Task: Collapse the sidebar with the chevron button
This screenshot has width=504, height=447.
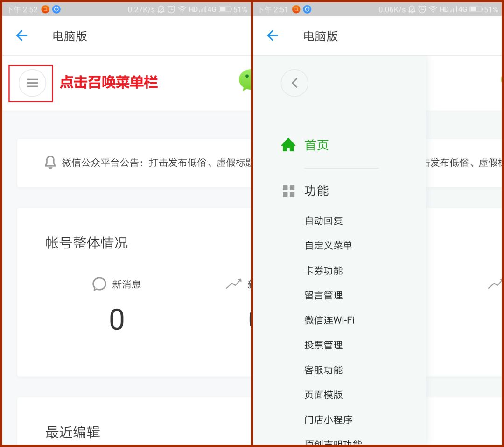Action: pyautogui.click(x=294, y=83)
